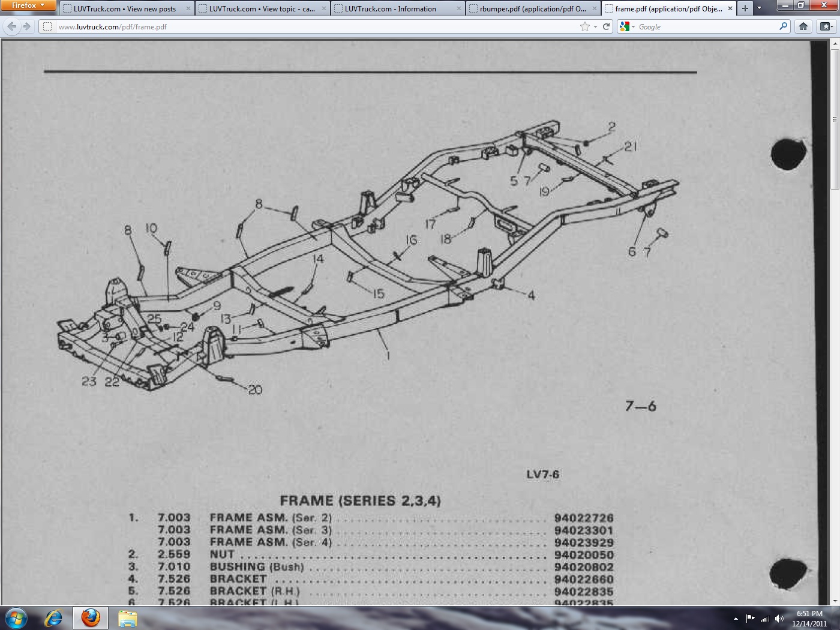Click the volume speaker tray icon
840x630 pixels.
pos(779,619)
